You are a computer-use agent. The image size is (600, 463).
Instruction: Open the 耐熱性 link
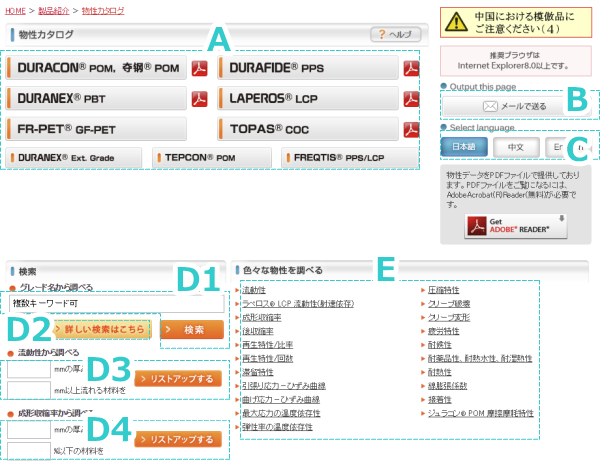point(440,372)
